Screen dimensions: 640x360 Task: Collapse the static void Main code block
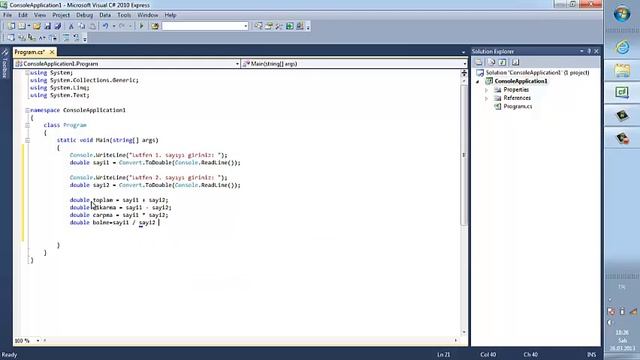[27, 140]
